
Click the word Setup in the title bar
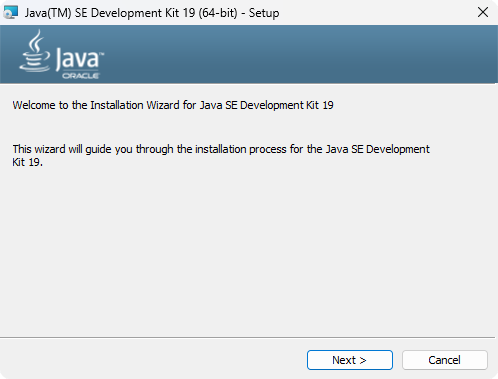tap(264, 13)
